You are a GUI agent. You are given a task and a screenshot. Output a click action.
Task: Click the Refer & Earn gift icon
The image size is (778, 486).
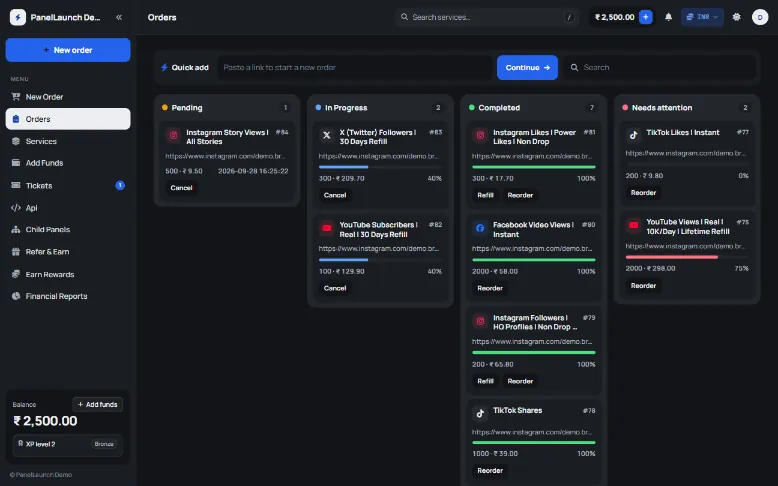(16, 252)
